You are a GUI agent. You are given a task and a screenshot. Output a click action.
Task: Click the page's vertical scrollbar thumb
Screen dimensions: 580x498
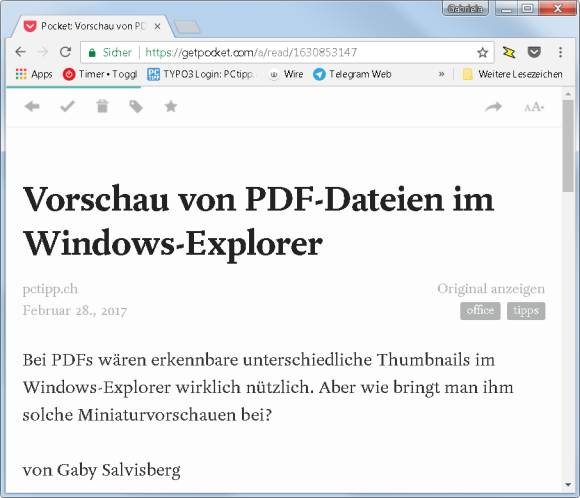click(568, 145)
